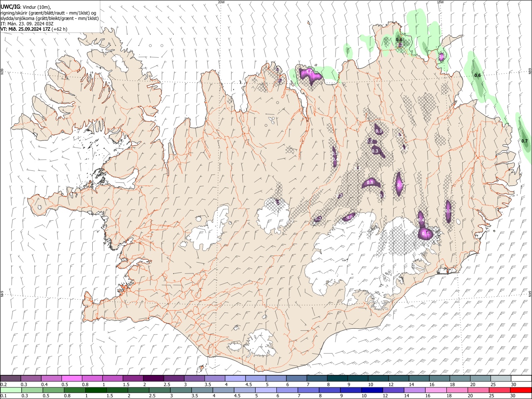Select bright pink top legend swatch 0.5 to 0.8
The width and height of the screenshot is (532, 399).
point(71,378)
